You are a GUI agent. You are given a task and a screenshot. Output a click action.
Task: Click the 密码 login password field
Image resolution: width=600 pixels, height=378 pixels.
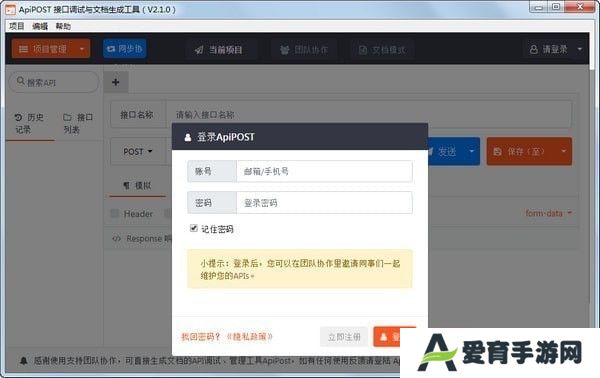324,203
